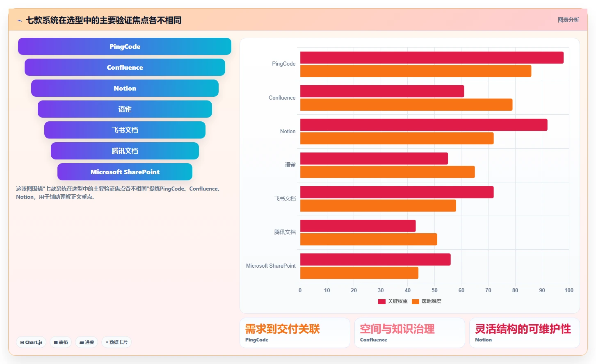Image resolution: width=596 pixels, height=364 pixels.
Task: Click 飞书文档's orange 落地难度 bar
Action: pos(378,205)
